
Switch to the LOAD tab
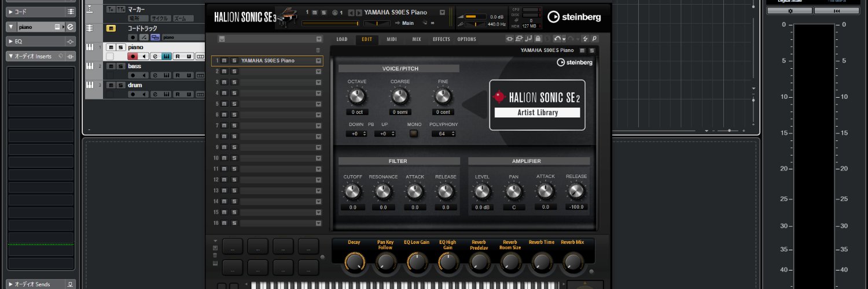coord(342,39)
